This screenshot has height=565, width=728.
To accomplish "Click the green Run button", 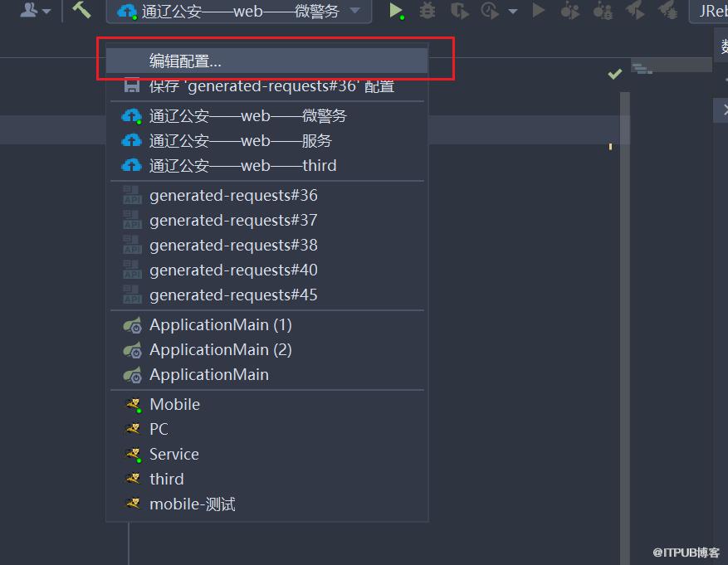I will click(x=396, y=10).
